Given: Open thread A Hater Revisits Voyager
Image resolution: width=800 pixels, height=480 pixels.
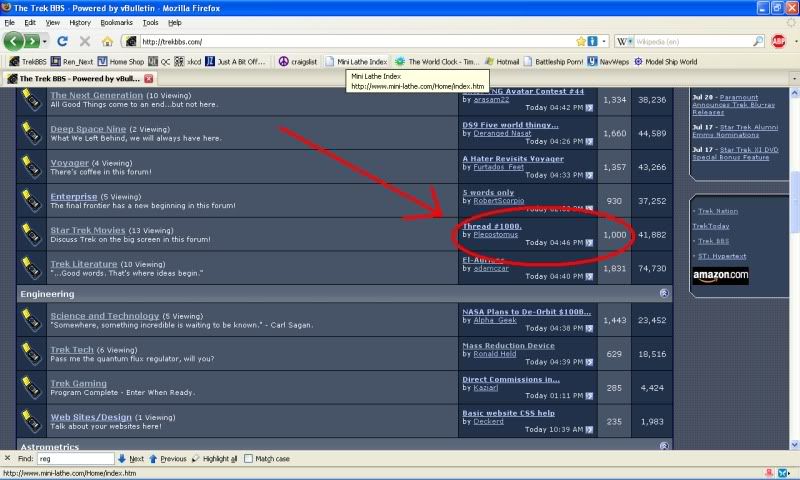Looking at the screenshot, I should pyautogui.click(x=513, y=159).
